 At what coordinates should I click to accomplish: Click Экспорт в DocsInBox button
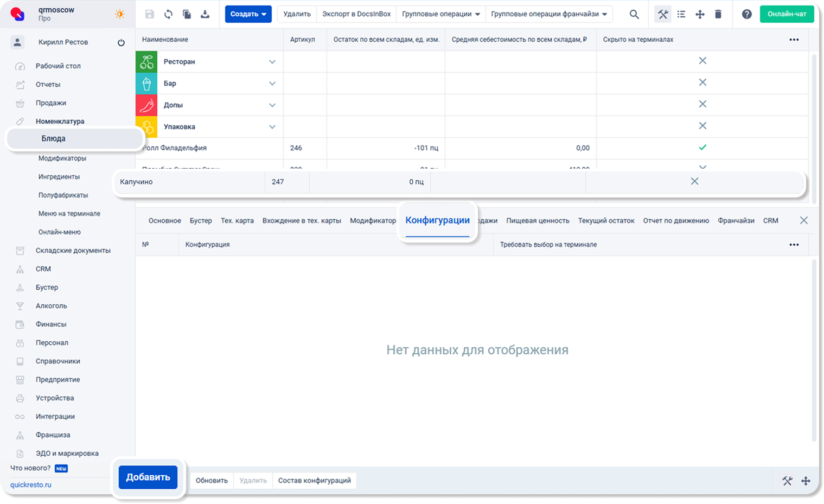click(356, 14)
